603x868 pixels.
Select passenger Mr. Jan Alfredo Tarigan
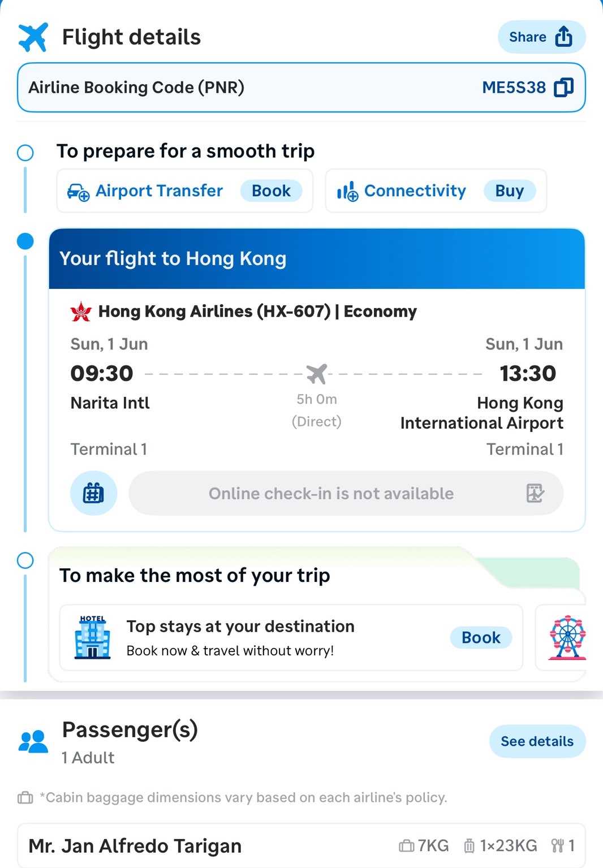pos(135,846)
